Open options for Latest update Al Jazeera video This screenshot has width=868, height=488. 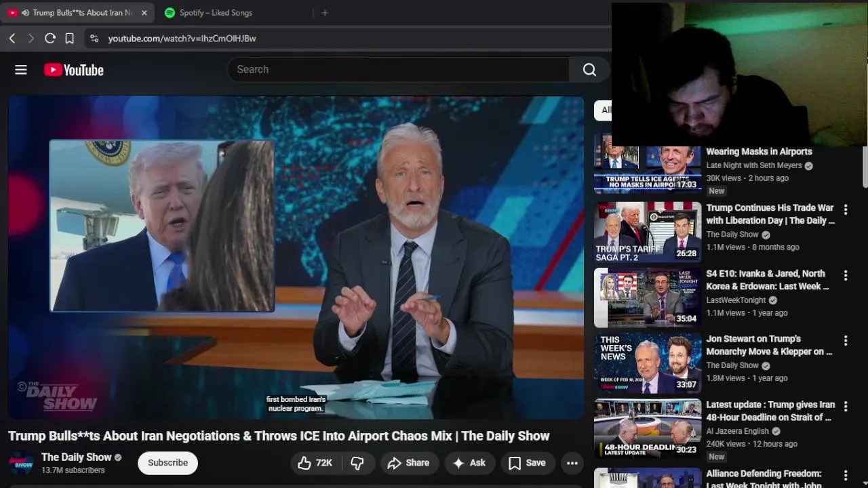click(845, 406)
